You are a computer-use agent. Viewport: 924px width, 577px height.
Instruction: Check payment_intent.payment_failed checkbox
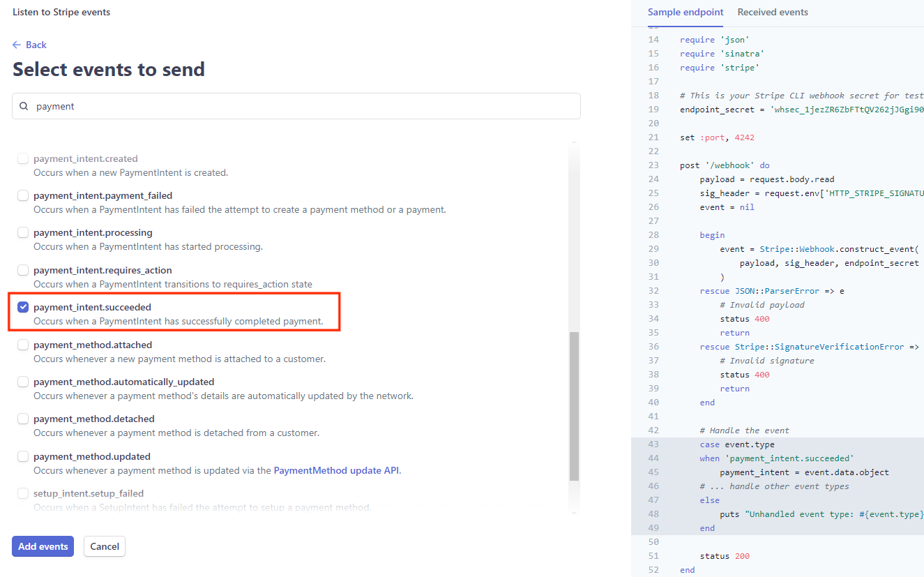(23, 195)
